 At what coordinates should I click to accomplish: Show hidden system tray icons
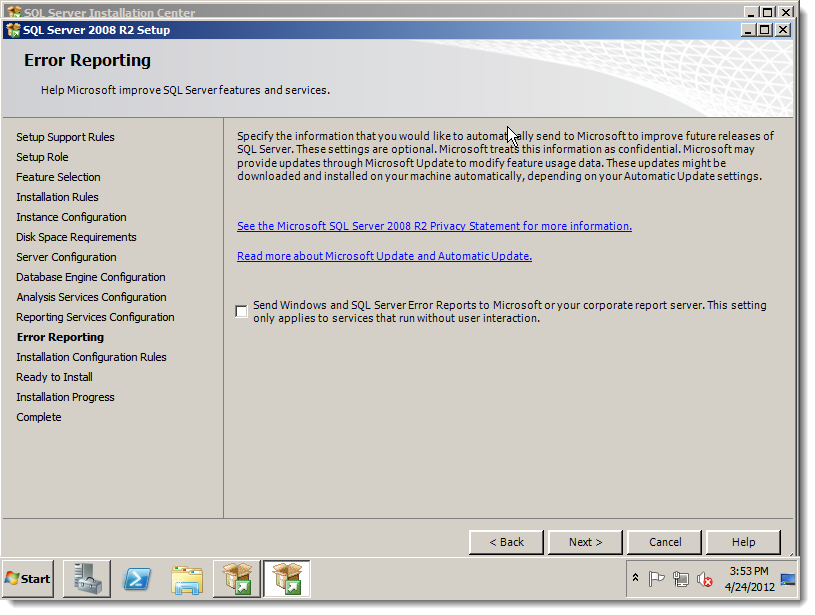point(635,578)
